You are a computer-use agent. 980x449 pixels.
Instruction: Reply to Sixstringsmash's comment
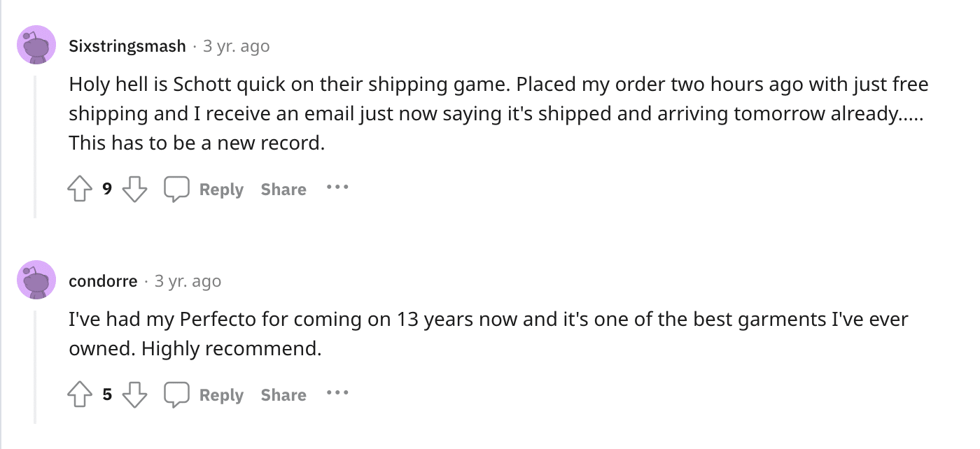tap(221, 190)
